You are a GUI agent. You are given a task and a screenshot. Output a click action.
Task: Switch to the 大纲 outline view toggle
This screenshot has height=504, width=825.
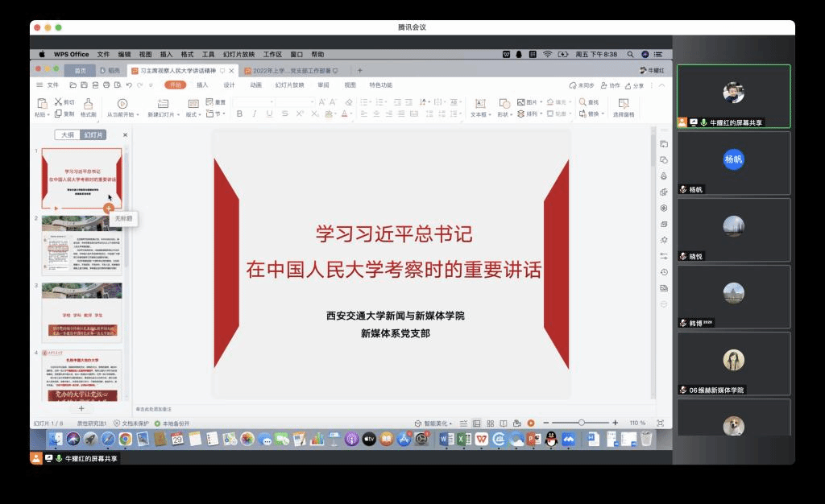point(68,135)
